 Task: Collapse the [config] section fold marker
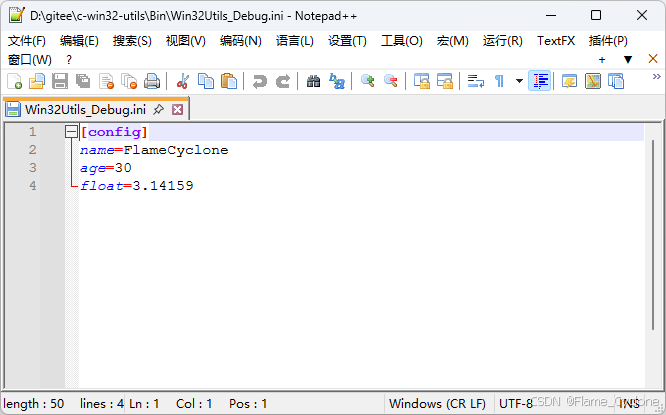[71, 132]
